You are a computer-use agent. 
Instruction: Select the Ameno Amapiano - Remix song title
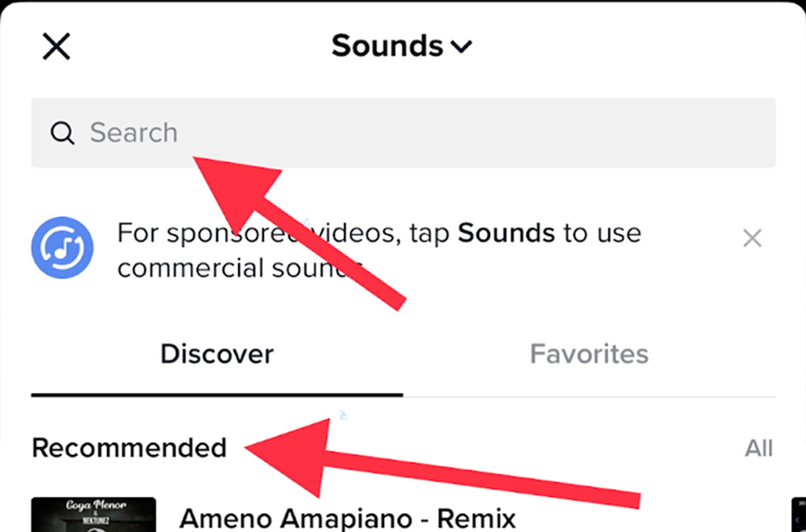[348, 518]
